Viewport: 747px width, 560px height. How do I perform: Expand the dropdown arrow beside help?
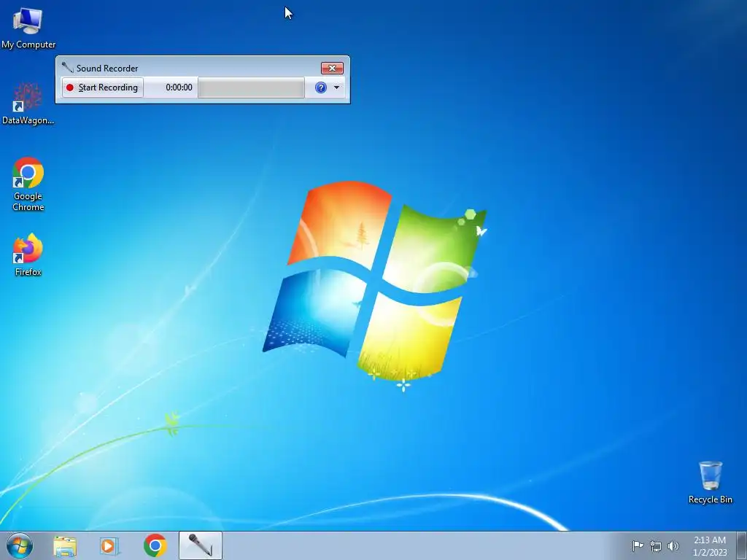336,87
